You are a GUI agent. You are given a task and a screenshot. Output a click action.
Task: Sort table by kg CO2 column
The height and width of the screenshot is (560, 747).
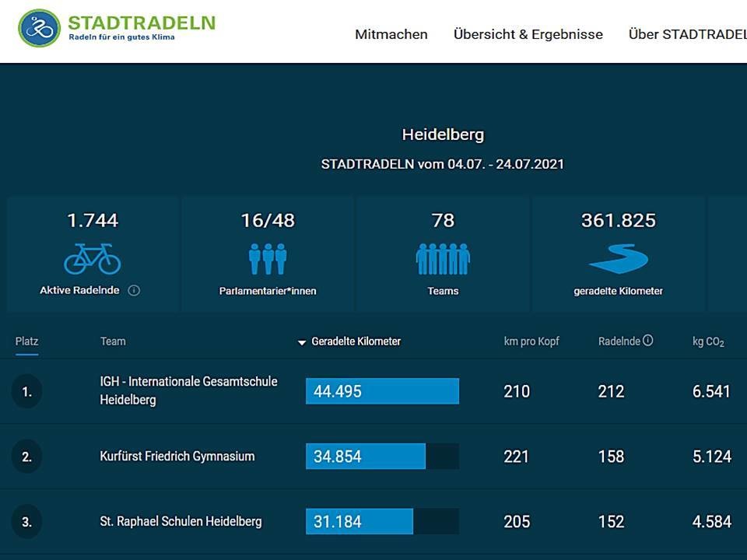(708, 342)
